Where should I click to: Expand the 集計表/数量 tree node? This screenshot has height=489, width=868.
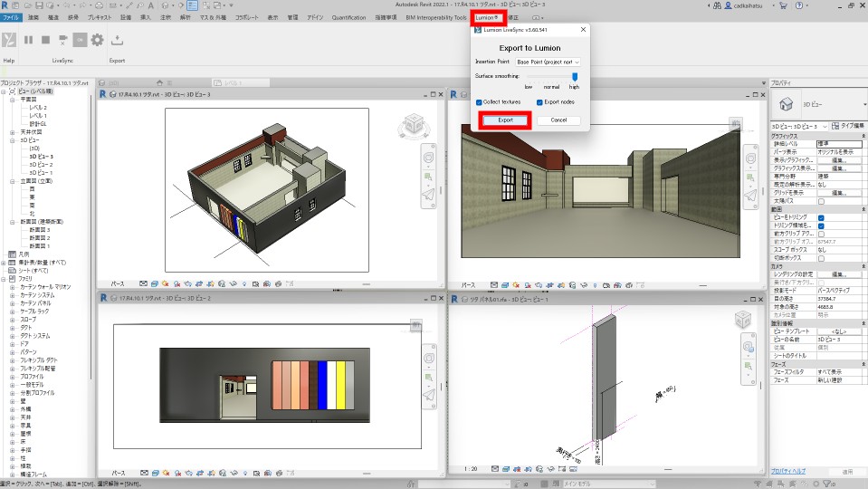tap(4, 263)
